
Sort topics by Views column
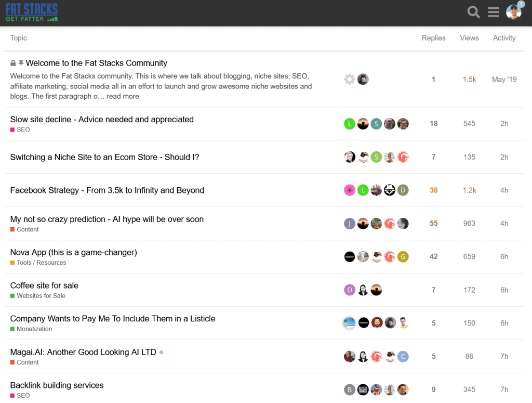tap(469, 38)
